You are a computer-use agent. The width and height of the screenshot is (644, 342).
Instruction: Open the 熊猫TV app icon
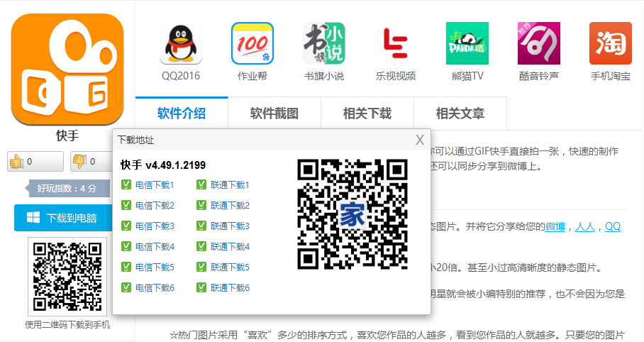467,44
